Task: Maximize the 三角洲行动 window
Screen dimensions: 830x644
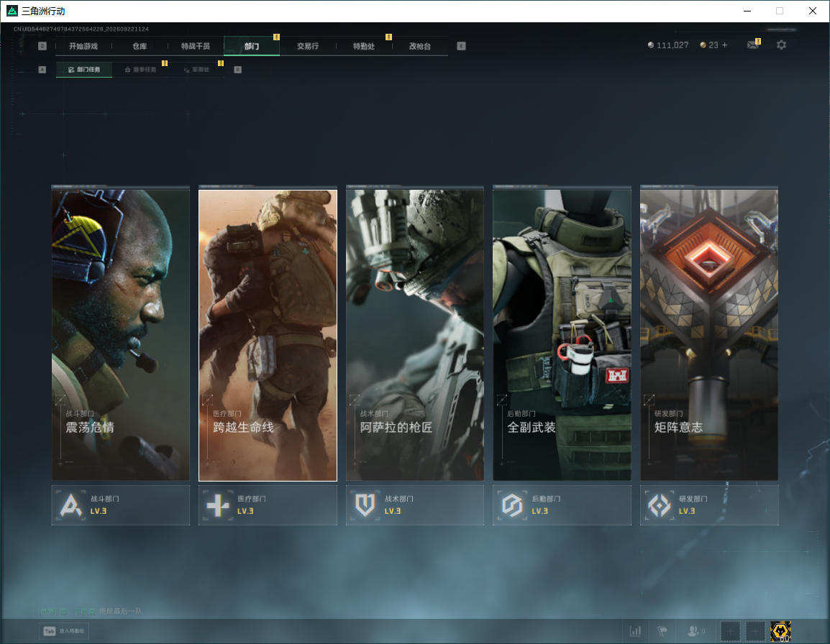Action: click(780, 11)
